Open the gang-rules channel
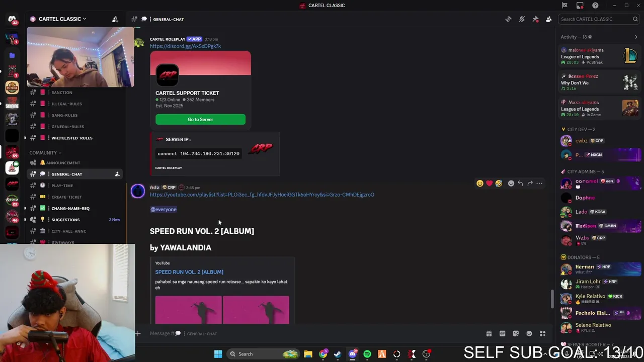Viewport: 644px width, 362px height. [64, 115]
